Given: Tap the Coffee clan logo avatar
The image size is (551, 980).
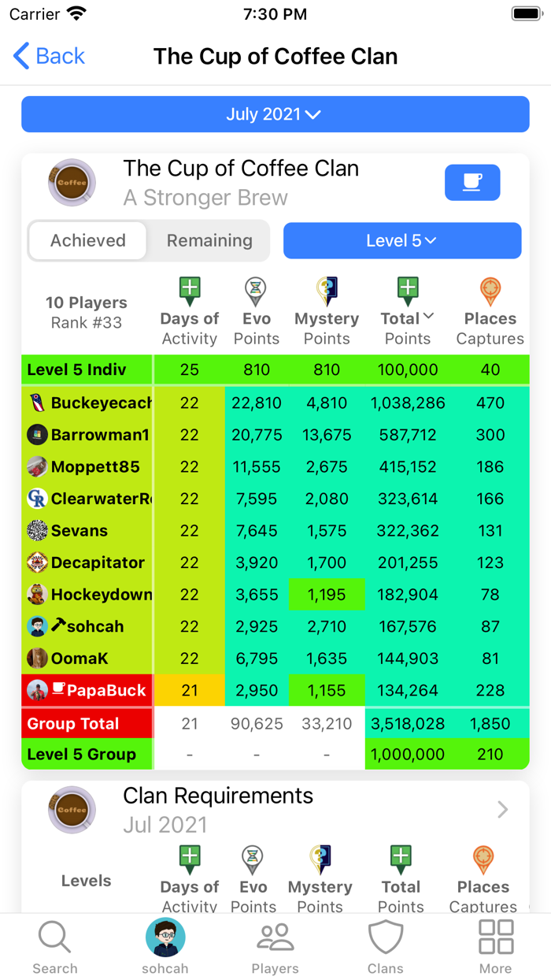Looking at the screenshot, I should tap(72, 183).
